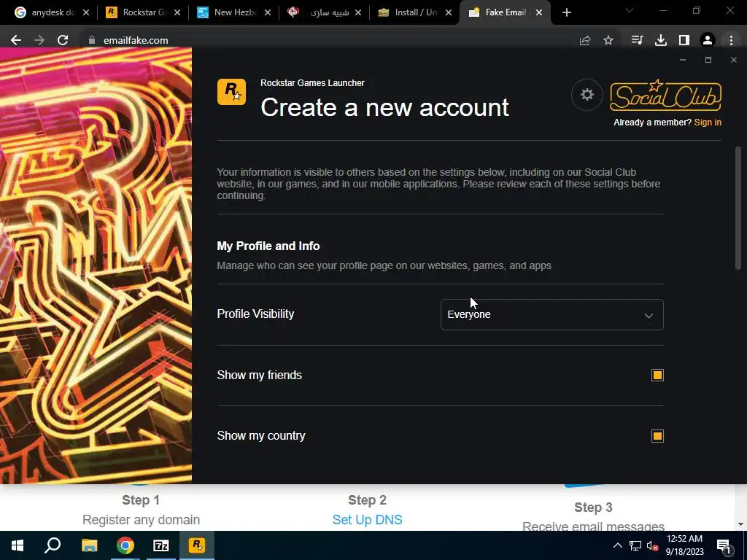Screen dimensions: 747x560
Task: Click the Set Up DNS link
Action: click(x=368, y=519)
